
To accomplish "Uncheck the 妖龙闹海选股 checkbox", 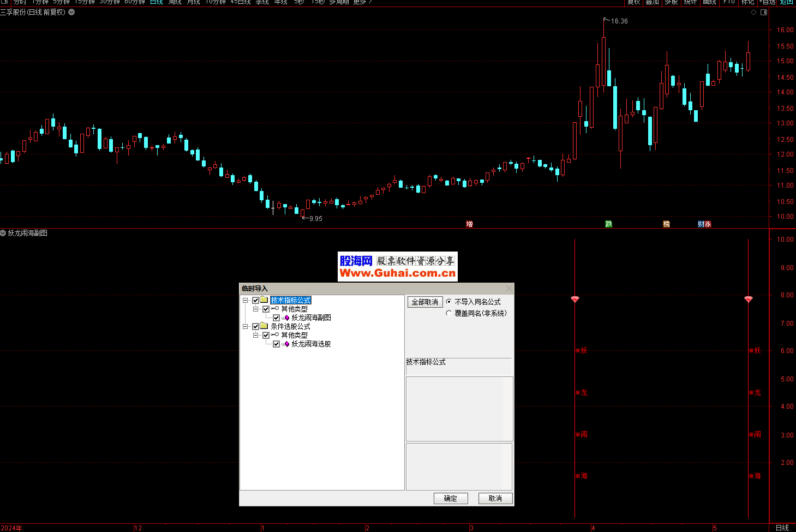I will (276, 344).
